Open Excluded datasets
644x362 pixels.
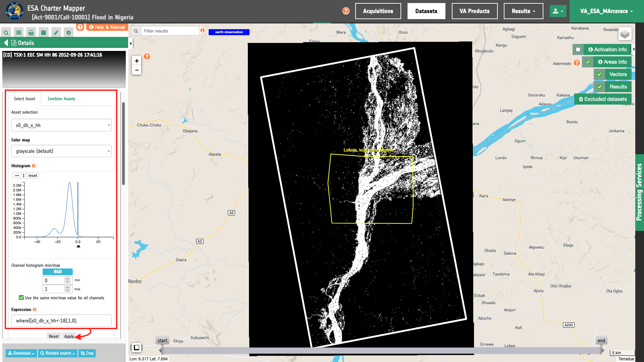[603, 99]
